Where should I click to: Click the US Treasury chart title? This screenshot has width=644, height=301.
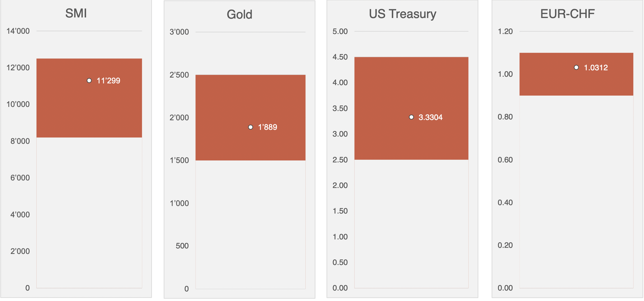point(403,14)
